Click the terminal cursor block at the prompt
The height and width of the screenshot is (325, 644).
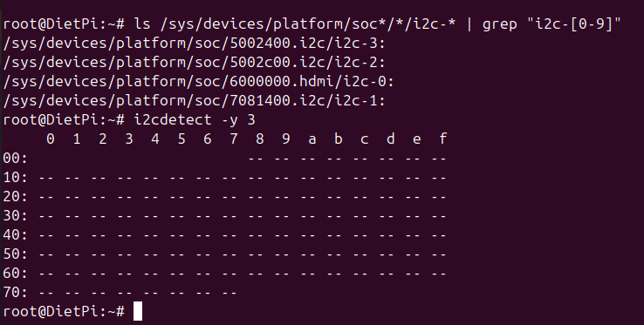tap(138, 311)
